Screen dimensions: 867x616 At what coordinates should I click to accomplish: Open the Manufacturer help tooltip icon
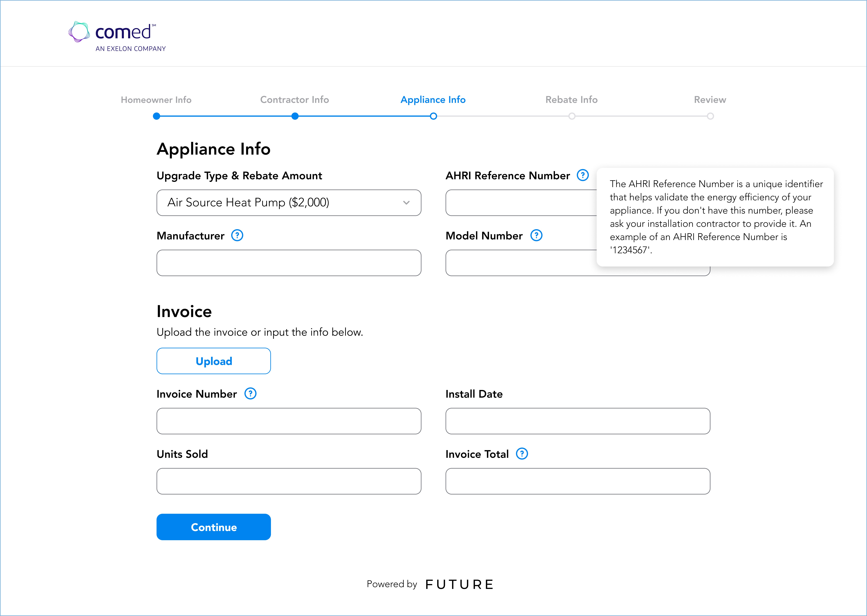click(237, 236)
